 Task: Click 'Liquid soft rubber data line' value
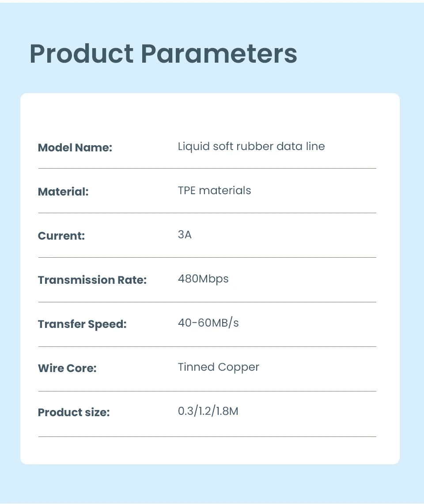251,147
